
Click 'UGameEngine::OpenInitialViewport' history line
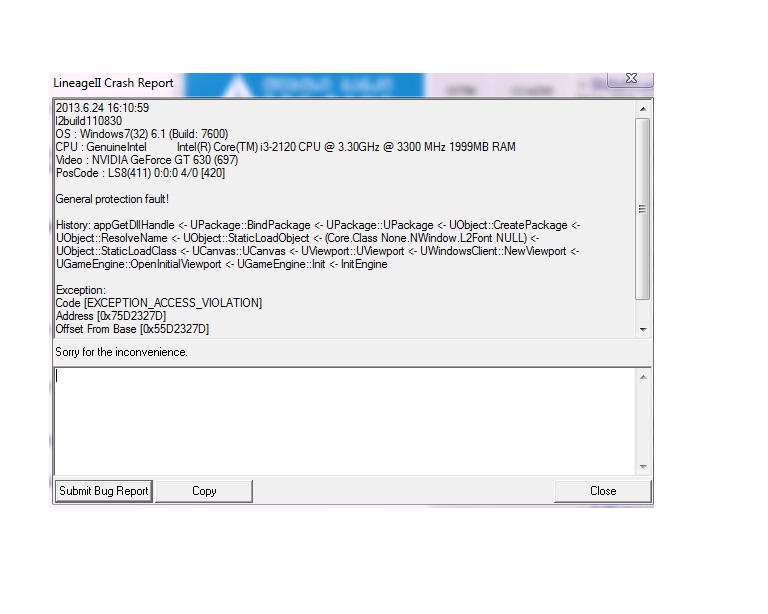[x=222, y=264]
